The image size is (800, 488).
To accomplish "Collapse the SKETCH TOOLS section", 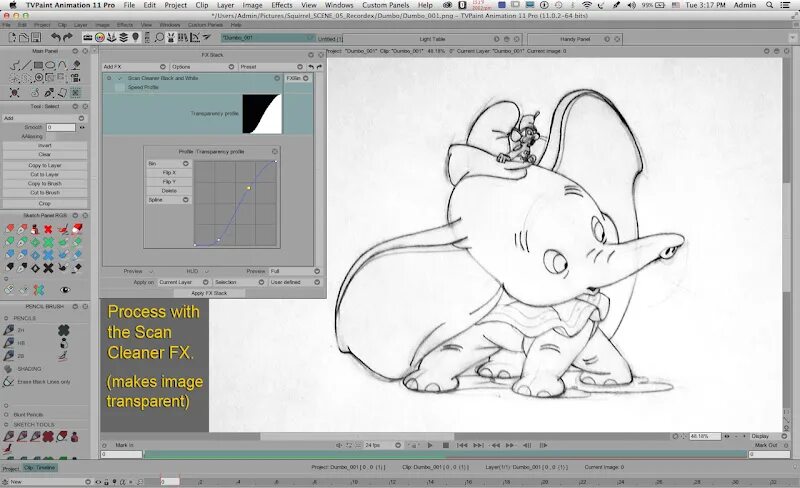I will [x=6, y=424].
